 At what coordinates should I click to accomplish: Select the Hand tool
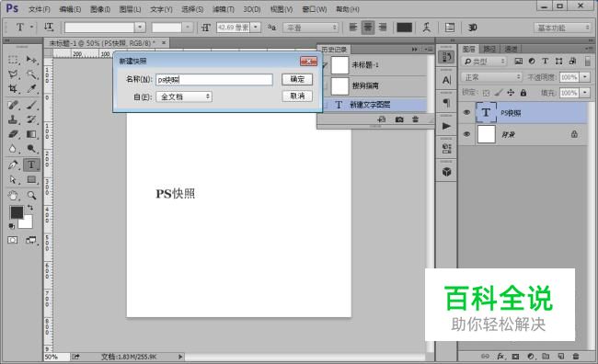click(x=13, y=196)
